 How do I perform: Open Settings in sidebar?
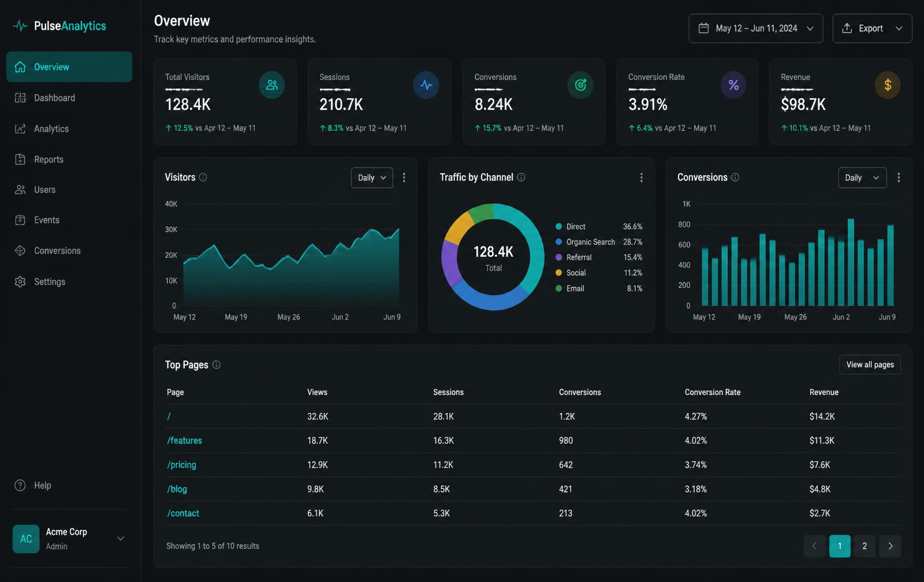click(x=69, y=282)
